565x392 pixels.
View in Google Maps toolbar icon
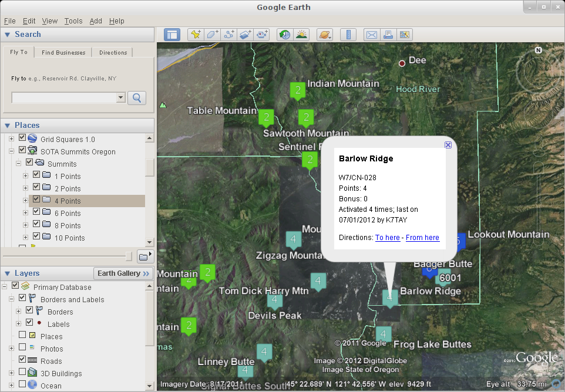click(404, 35)
